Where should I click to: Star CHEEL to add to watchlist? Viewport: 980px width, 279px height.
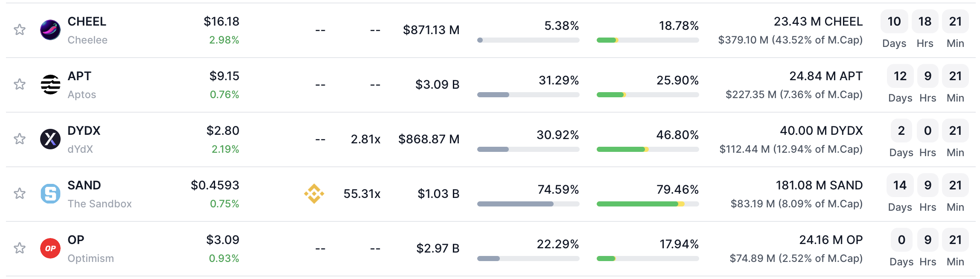[20, 30]
